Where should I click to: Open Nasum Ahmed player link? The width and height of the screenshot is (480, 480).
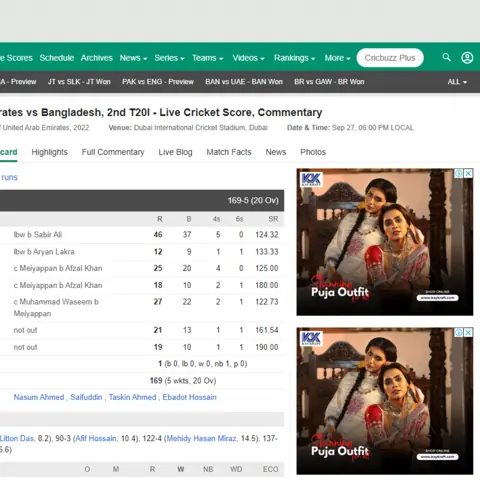click(x=39, y=397)
